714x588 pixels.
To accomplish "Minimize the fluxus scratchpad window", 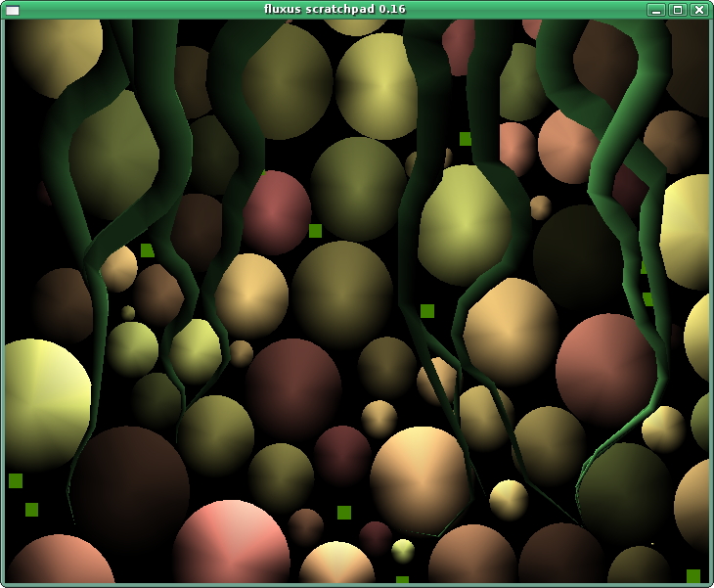I will 656,10.
